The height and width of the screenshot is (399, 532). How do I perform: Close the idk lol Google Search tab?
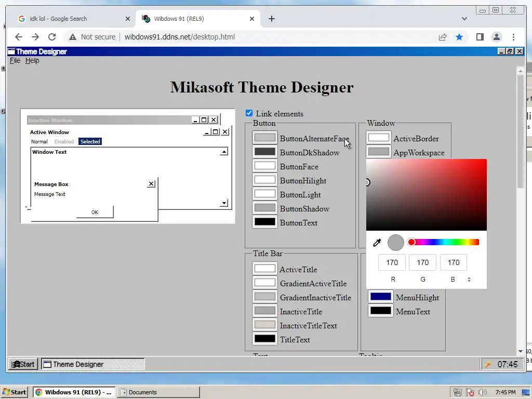click(x=128, y=19)
